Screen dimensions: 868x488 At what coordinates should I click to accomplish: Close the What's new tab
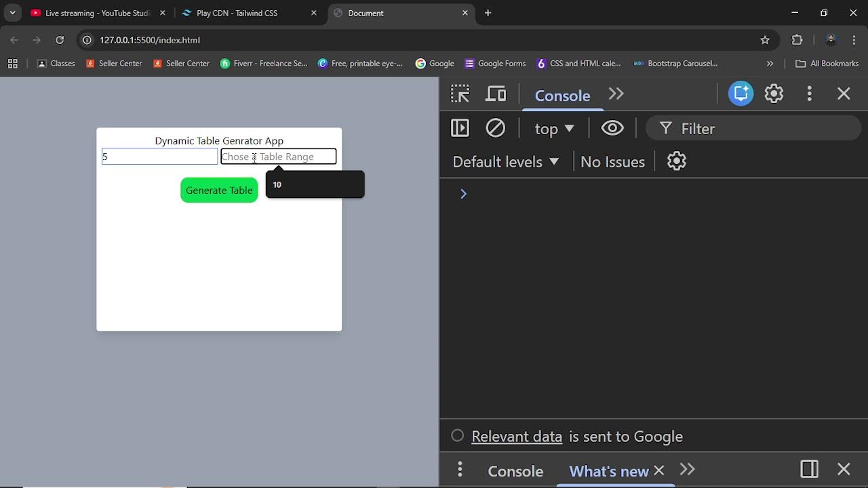click(x=659, y=470)
